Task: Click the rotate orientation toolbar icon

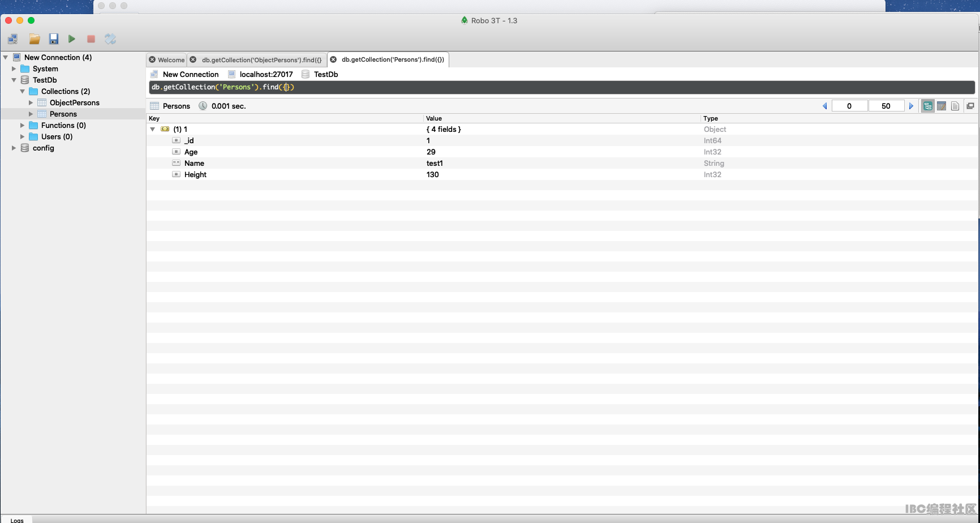Action: [x=110, y=39]
